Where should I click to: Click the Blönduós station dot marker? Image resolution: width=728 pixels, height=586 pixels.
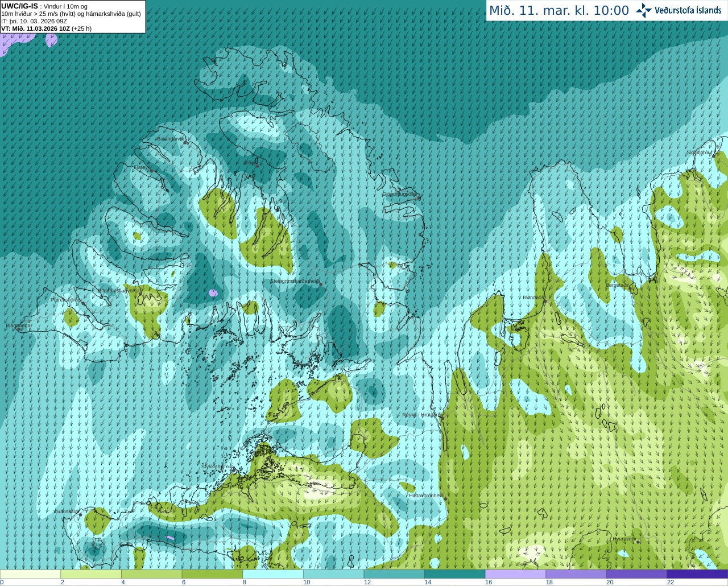545,302
